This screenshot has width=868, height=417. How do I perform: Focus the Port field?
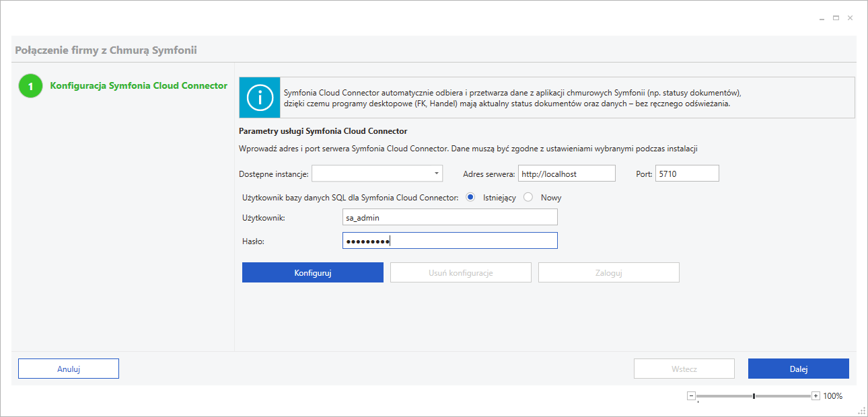tap(686, 174)
